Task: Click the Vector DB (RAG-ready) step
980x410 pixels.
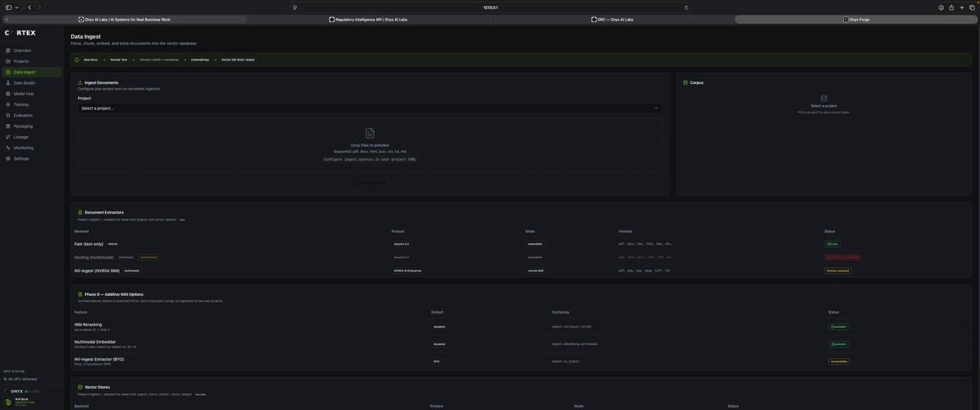Action: point(238,60)
